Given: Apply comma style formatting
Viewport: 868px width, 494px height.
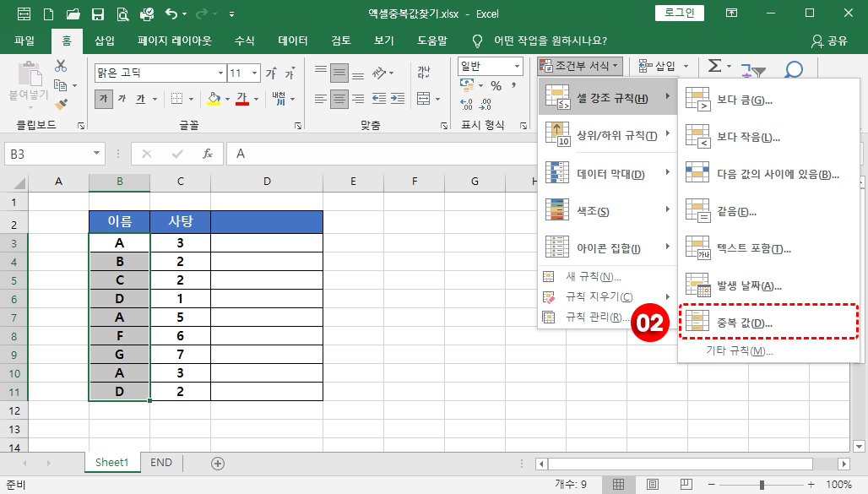Looking at the screenshot, I should pos(513,85).
